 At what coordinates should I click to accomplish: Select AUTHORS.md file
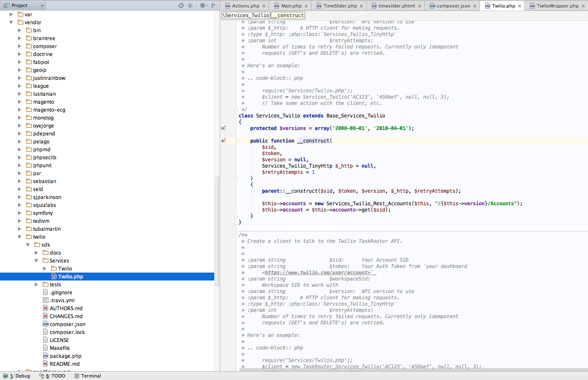click(66, 309)
